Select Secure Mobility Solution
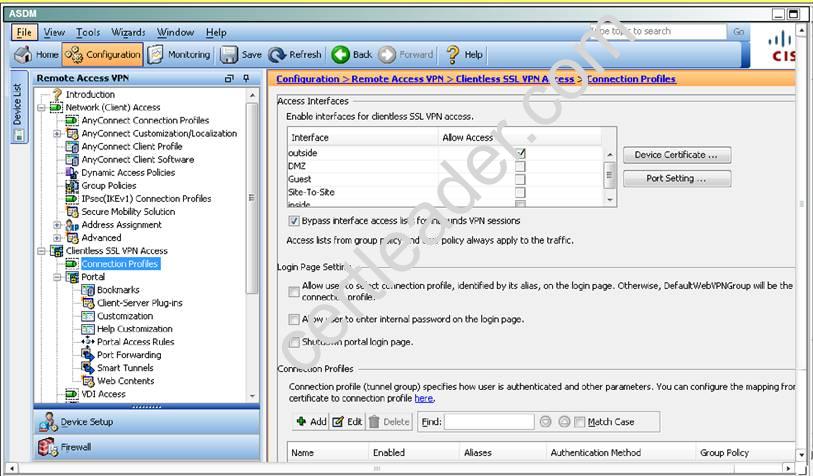 [128, 212]
